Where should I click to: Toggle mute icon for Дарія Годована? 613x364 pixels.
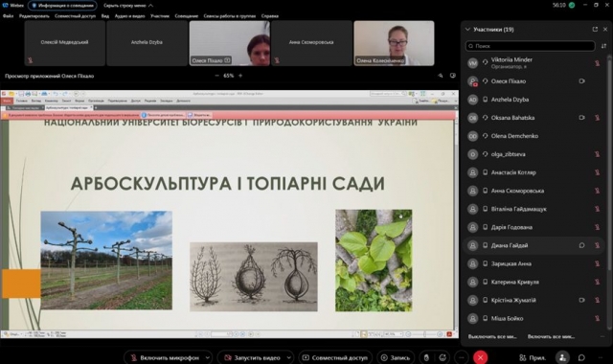[597, 227]
